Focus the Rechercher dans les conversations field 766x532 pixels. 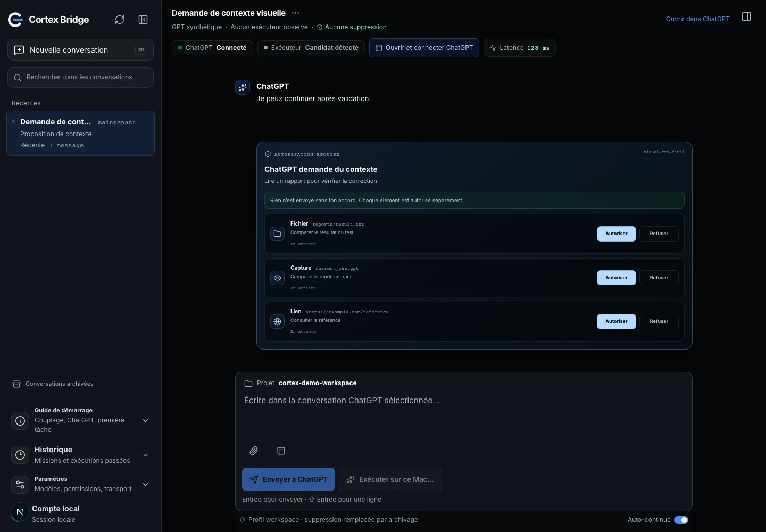pos(80,77)
